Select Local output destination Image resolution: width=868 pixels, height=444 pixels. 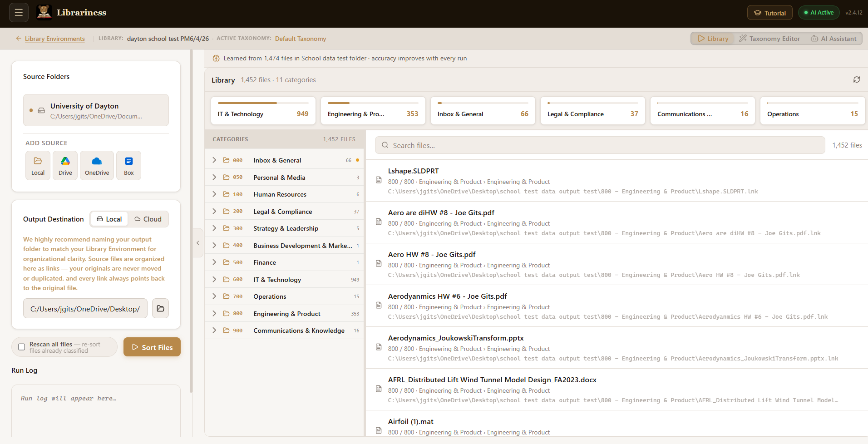pyautogui.click(x=109, y=219)
